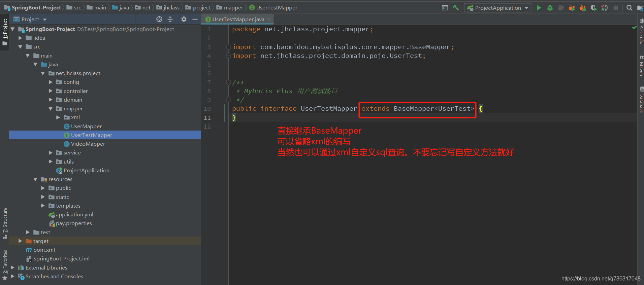
Task: Click the gutter fold marker at the import line
Action: point(229,47)
